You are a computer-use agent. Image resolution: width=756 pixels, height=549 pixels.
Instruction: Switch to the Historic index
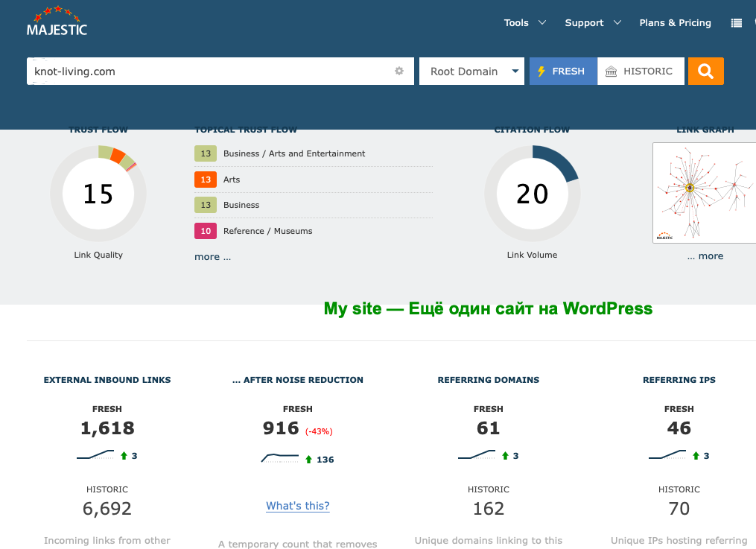coord(641,72)
